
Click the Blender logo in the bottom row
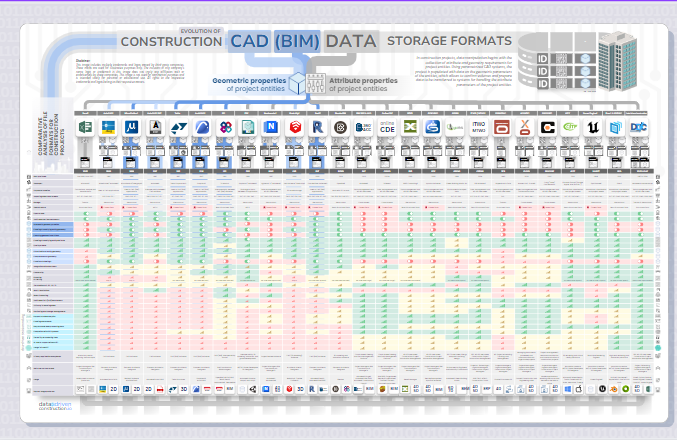click(x=614, y=389)
